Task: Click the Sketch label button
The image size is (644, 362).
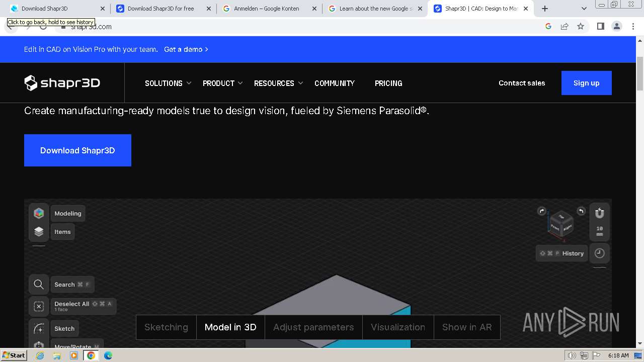Action: pyautogui.click(x=64, y=329)
